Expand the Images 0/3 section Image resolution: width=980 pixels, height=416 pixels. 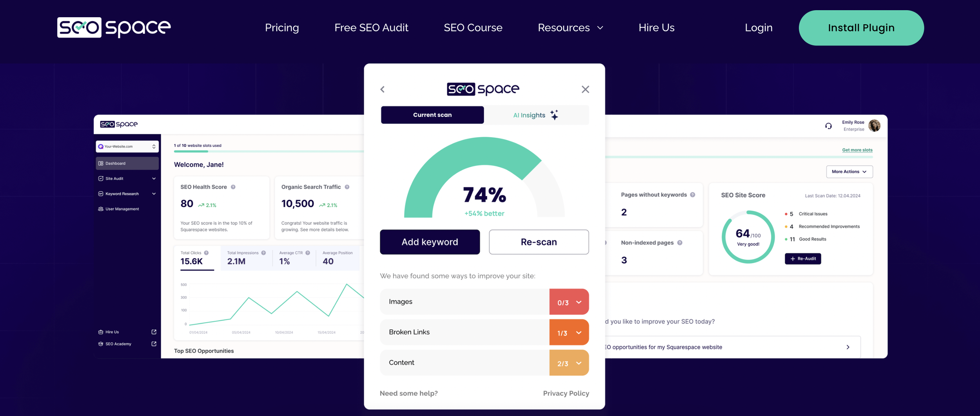coord(484,302)
